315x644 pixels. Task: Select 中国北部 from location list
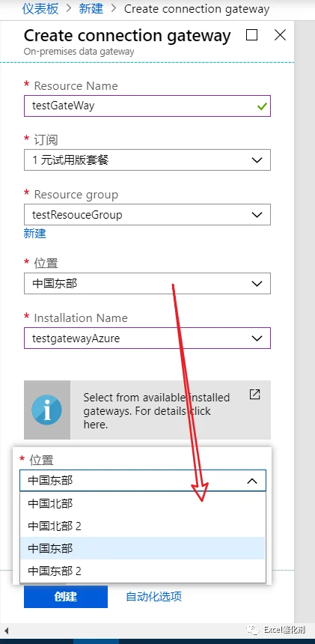[143, 503]
